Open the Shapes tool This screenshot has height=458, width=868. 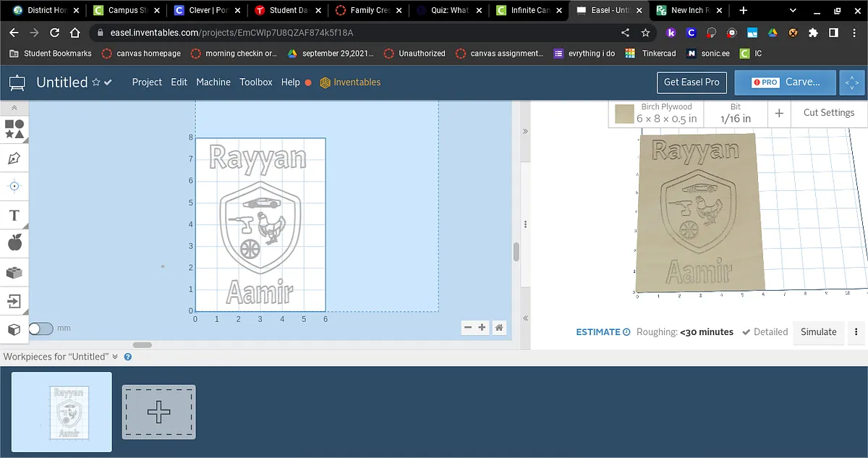click(x=14, y=130)
